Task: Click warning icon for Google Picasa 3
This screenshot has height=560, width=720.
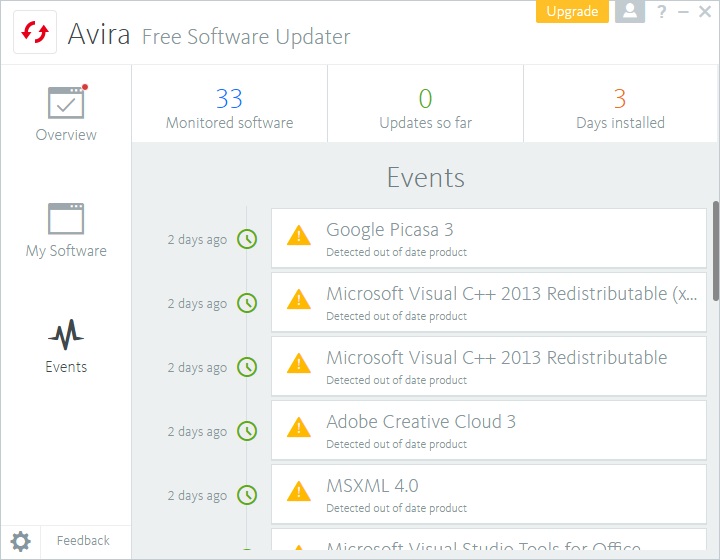Action: click(298, 235)
